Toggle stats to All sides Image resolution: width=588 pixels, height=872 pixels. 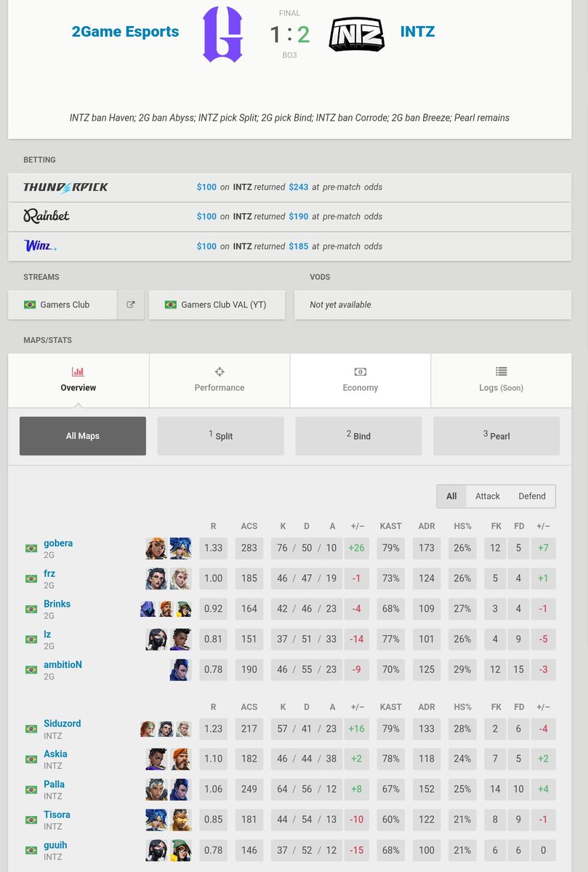[451, 496]
